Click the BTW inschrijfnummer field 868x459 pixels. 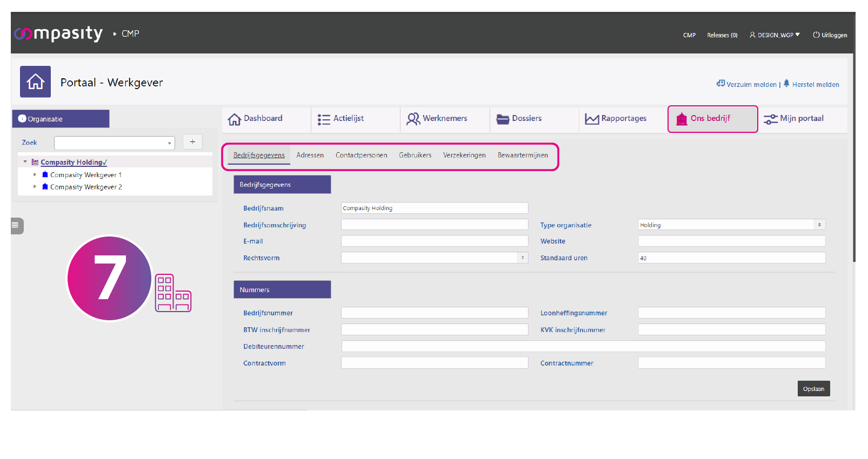pos(435,329)
